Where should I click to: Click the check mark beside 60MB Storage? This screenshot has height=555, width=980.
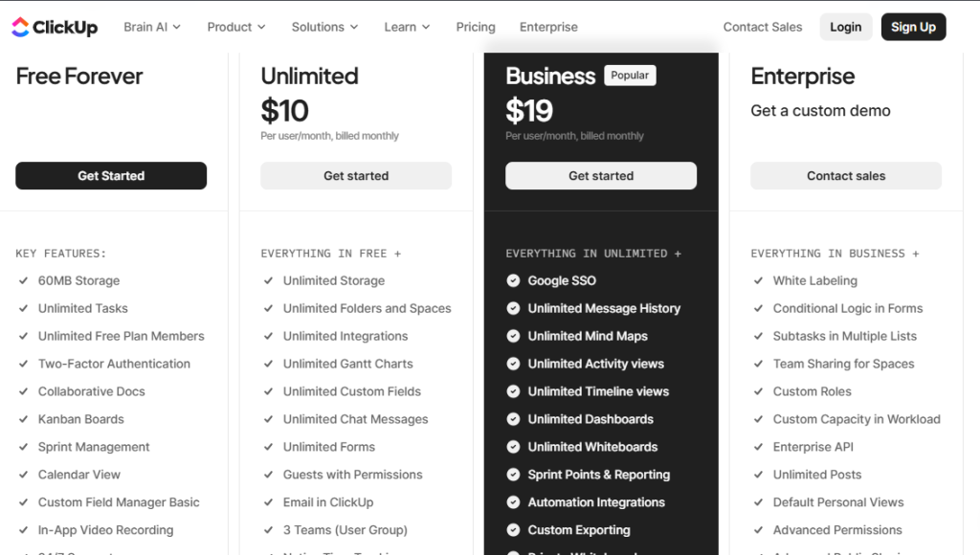click(23, 280)
